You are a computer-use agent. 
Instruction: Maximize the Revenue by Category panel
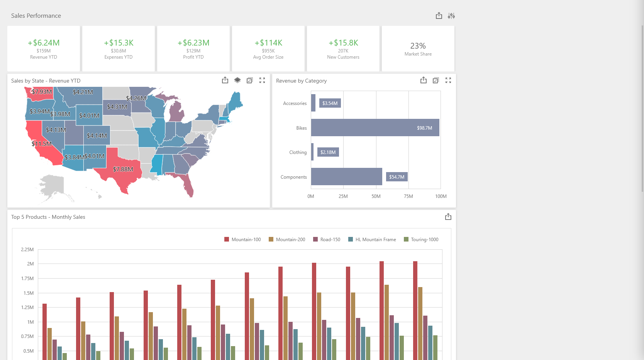[448, 80]
